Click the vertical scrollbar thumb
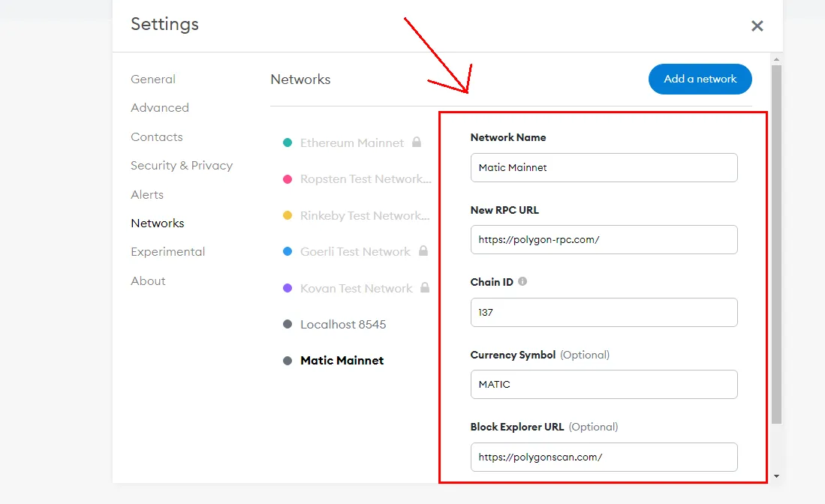The image size is (825, 504). pos(777,244)
